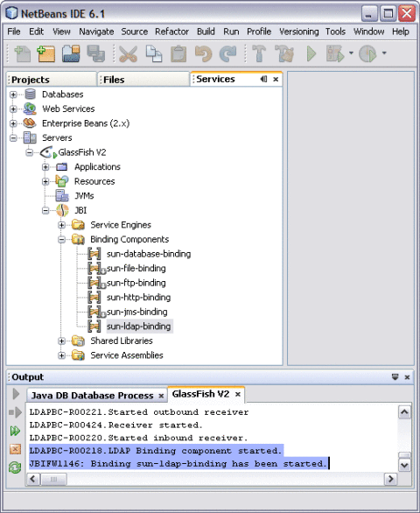Click the Paste clipboard icon
420x513 pixels.
click(178, 53)
